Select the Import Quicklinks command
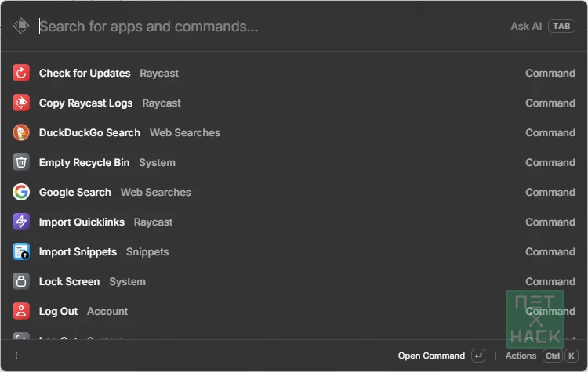The height and width of the screenshot is (372, 588). [294, 222]
